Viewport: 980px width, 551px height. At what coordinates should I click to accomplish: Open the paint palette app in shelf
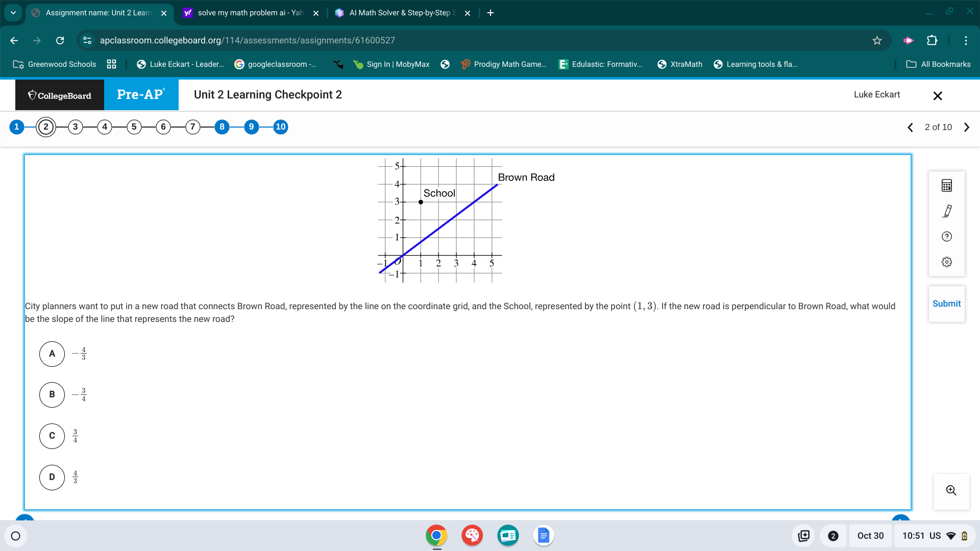472,536
